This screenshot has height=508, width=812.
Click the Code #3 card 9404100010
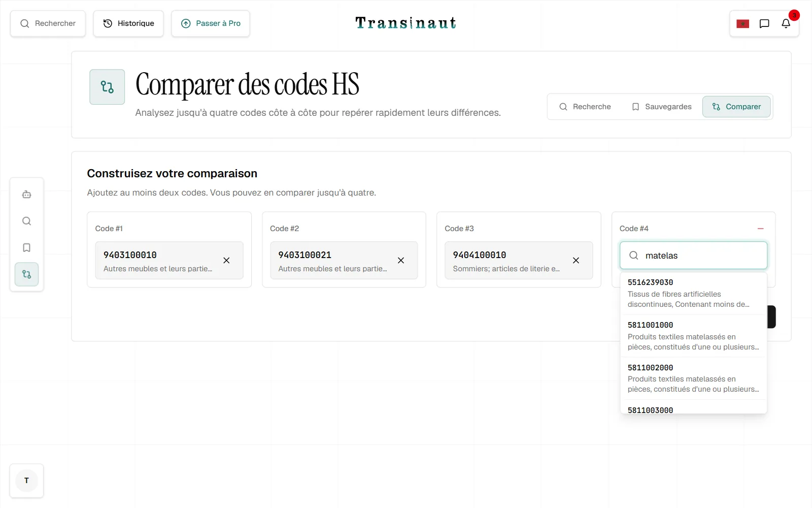pyautogui.click(x=519, y=261)
